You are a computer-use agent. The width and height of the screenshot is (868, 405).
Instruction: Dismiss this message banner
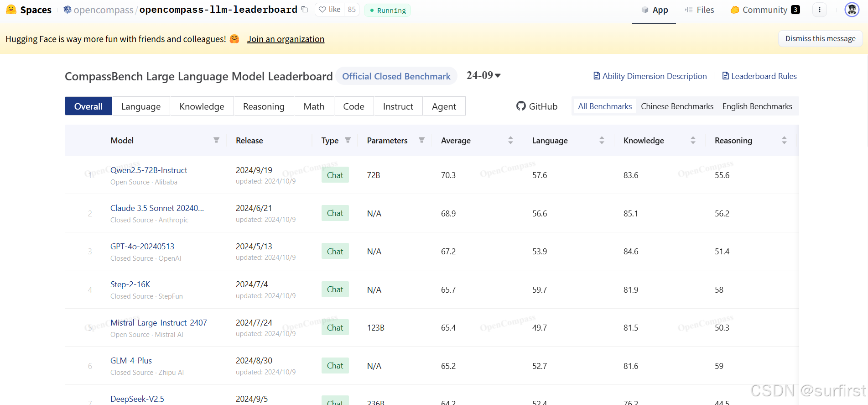click(820, 39)
